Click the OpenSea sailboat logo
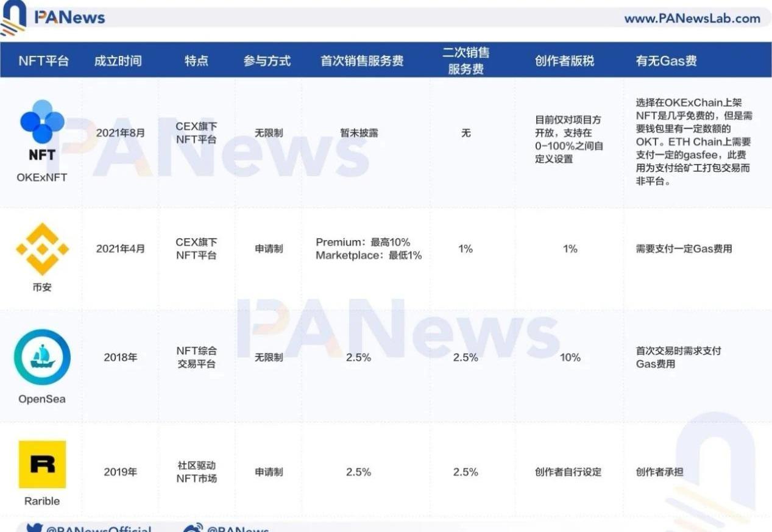772x532 pixels. 42,357
